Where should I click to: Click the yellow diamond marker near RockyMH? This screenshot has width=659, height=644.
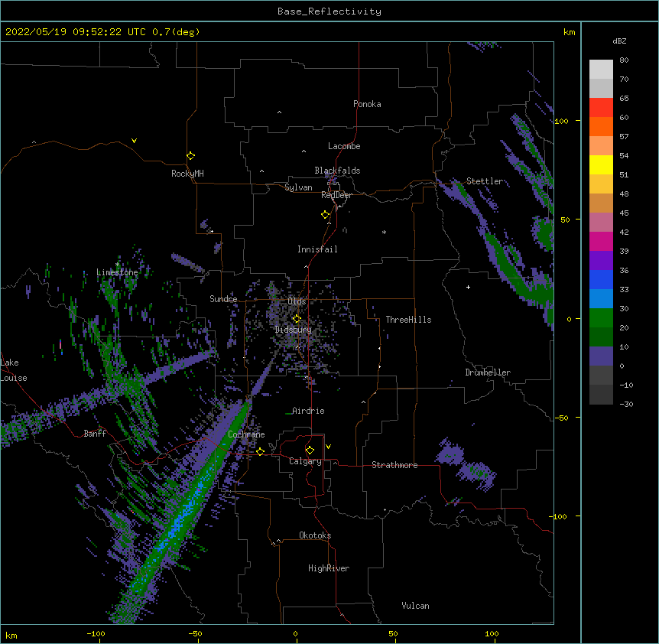[x=190, y=156]
